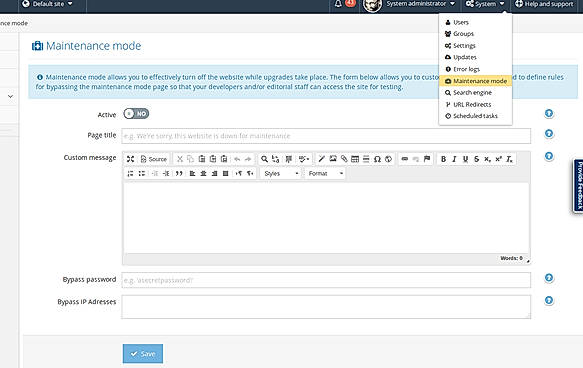Click the Save button
Viewport: 583px width, 368px height.
(x=143, y=354)
